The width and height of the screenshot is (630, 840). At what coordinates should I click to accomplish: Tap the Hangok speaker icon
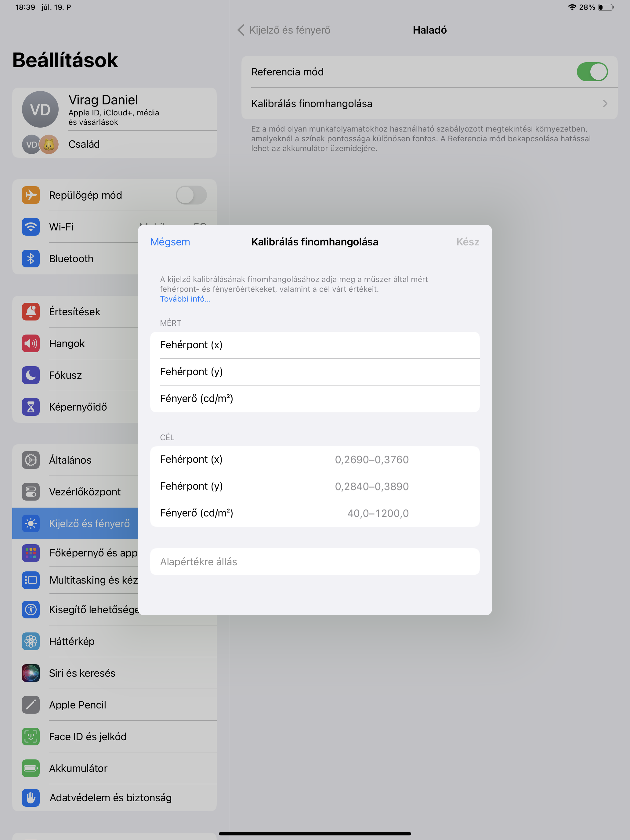(x=31, y=343)
